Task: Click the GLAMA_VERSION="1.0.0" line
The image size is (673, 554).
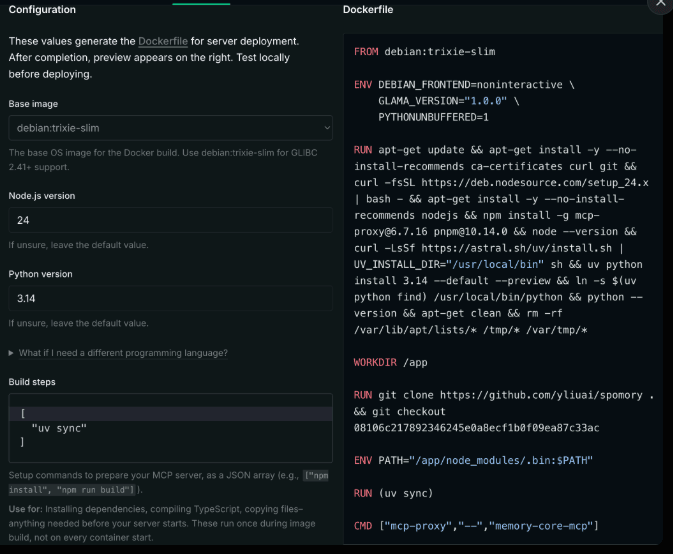Action: (448, 101)
